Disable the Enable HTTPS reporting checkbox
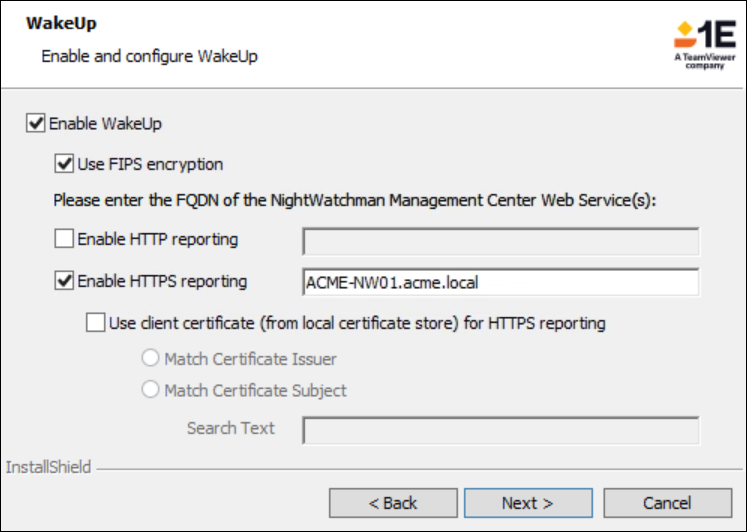The image size is (747, 532). pos(65,282)
